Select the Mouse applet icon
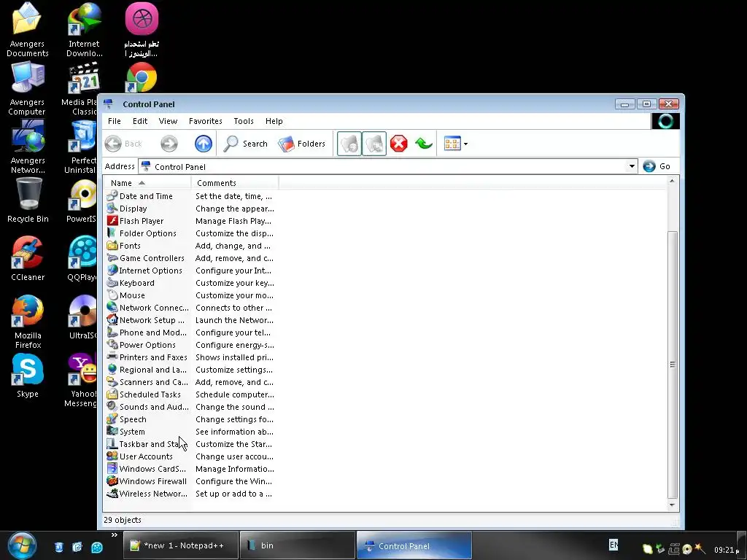This screenshot has height=560, width=747. click(x=112, y=295)
